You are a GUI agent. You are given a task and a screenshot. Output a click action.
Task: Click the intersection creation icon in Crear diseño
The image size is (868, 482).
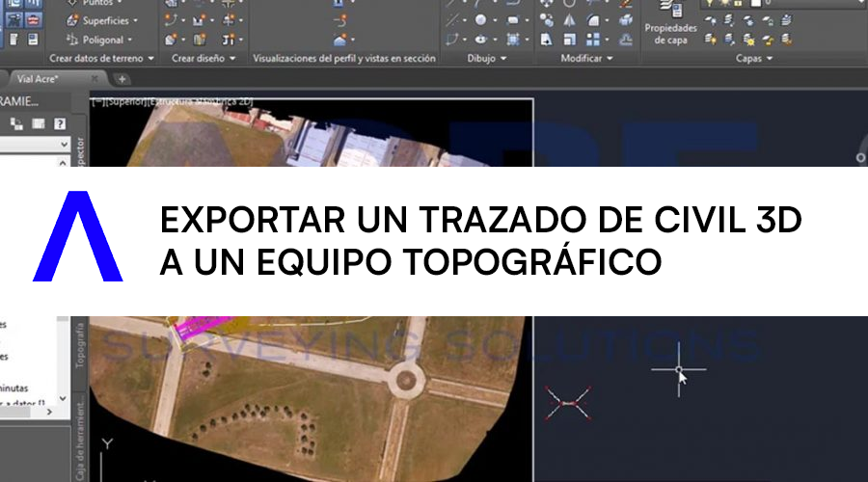[228, 20]
